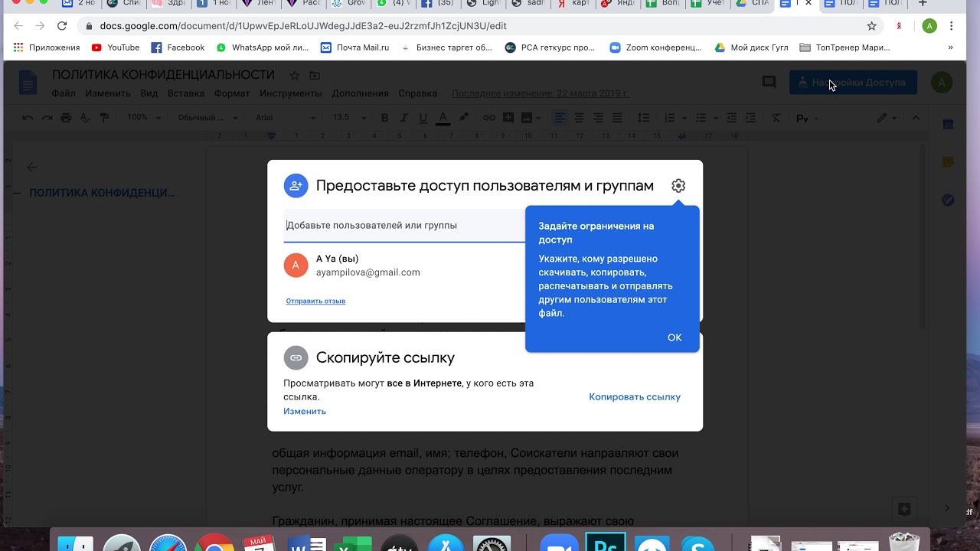The width and height of the screenshot is (980, 551).
Task: Click the Print icon
Action: coord(67,118)
